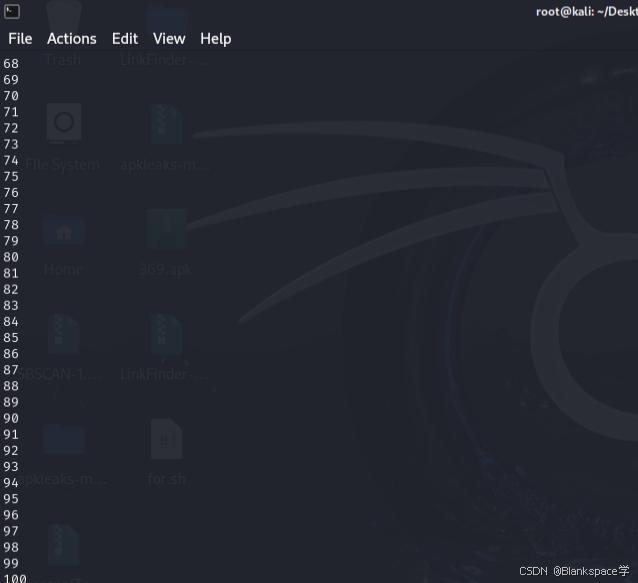This screenshot has height=583, width=638.
Task: Click line number 96 in the terminal
Action: pyautogui.click(x=11, y=515)
